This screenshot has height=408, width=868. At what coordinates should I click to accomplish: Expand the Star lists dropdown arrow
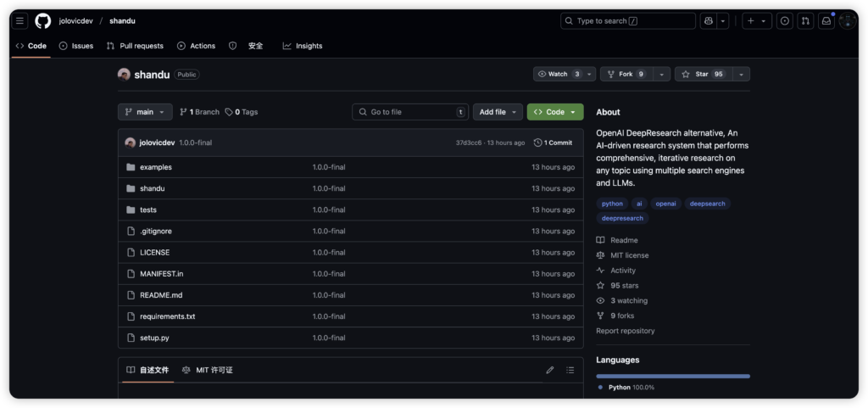(741, 74)
